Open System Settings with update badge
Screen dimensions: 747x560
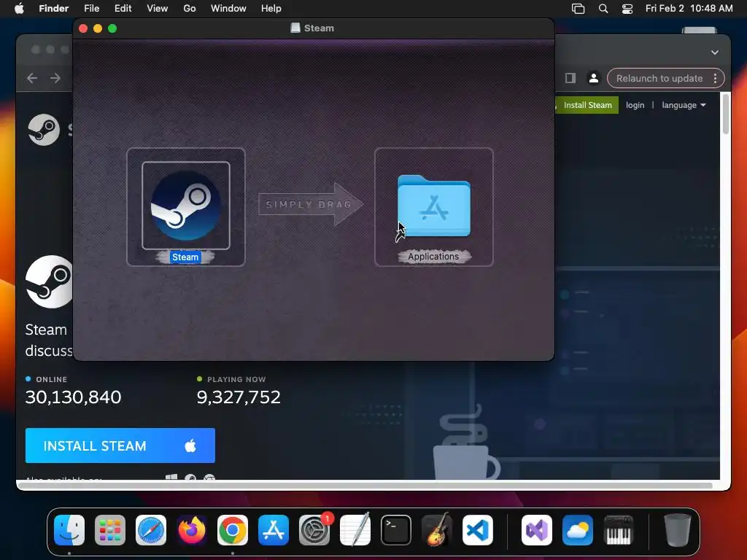pos(314,530)
